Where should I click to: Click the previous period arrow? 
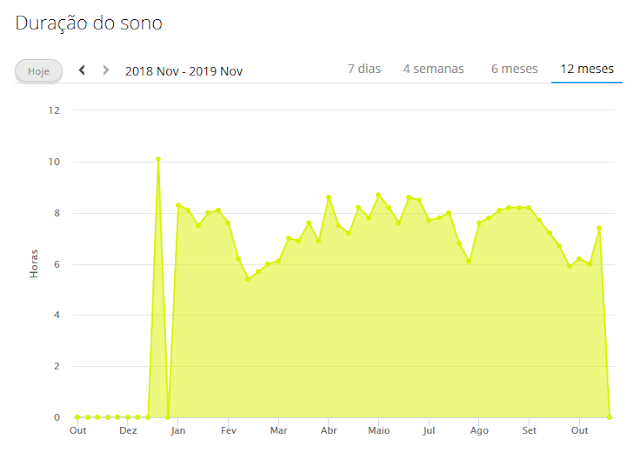click(82, 70)
